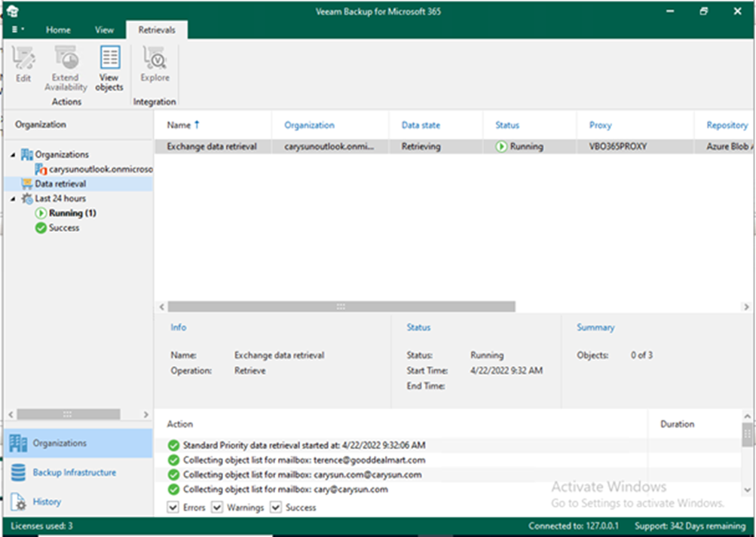Click the Backup Infrastructure database icon

click(18, 472)
